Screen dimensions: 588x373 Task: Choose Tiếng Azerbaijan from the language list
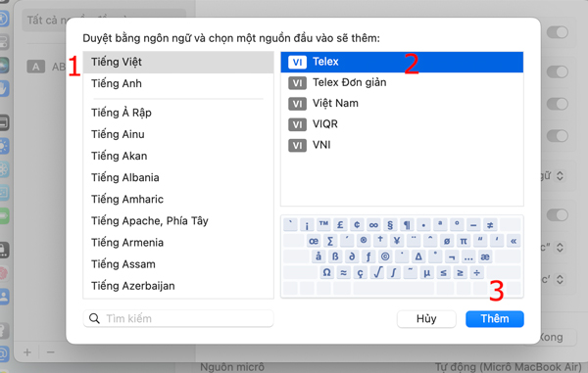pos(178,286)
